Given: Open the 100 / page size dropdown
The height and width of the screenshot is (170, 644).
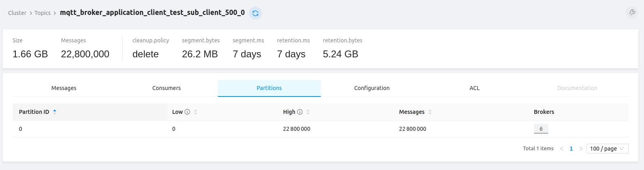Looking at the screenshot, I should point(607,149).
